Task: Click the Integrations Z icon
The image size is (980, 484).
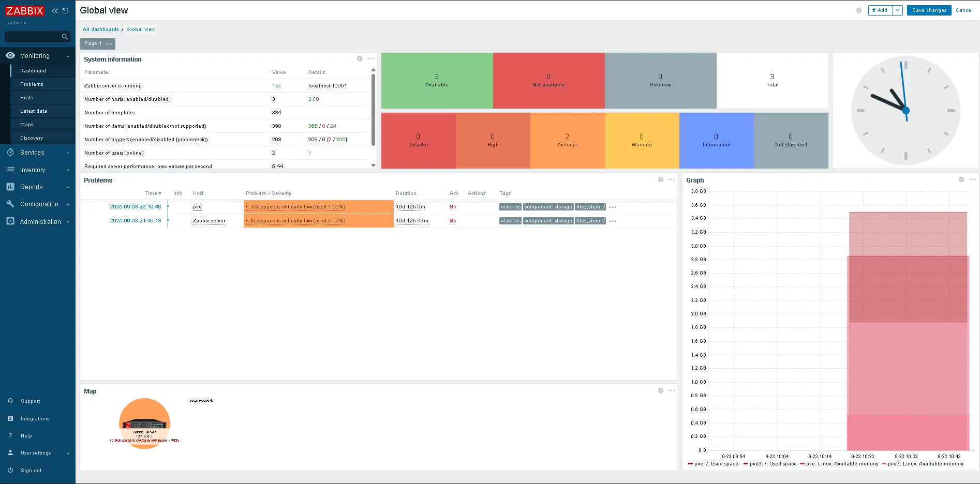Action: 10,418
